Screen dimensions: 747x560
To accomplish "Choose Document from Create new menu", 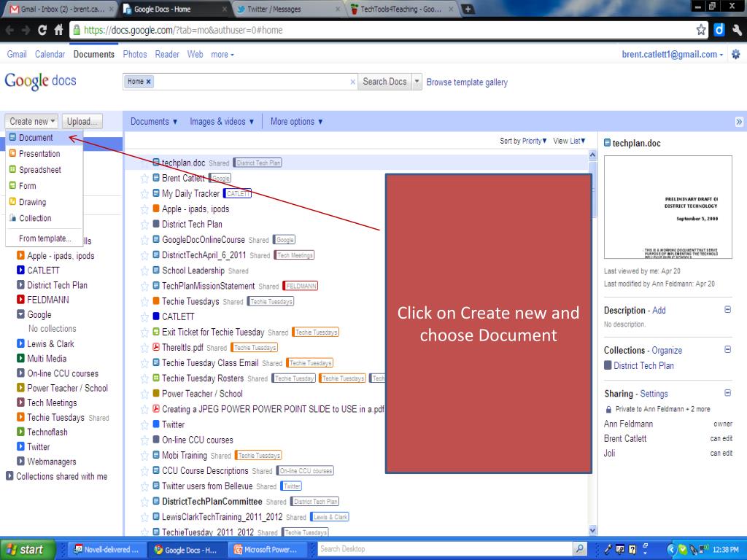I will pyautogui.click(x=44, y=138).
